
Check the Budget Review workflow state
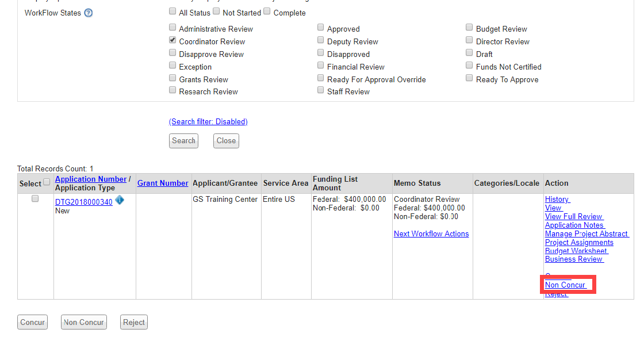470,28
